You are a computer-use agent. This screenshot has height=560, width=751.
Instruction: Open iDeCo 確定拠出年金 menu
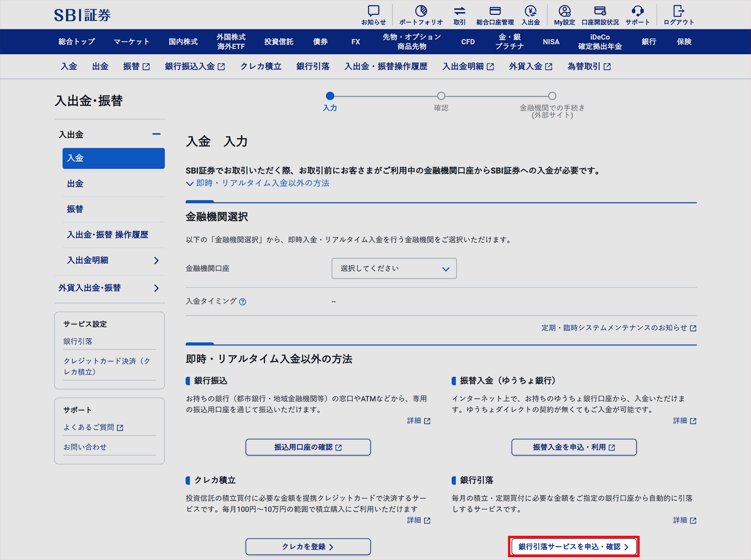pos(600,42)
